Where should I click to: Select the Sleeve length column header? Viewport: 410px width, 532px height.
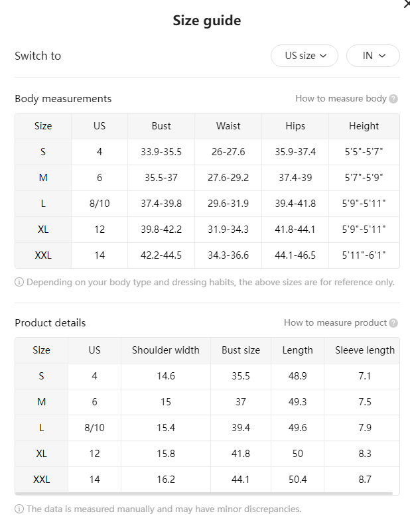coord(365,350)
